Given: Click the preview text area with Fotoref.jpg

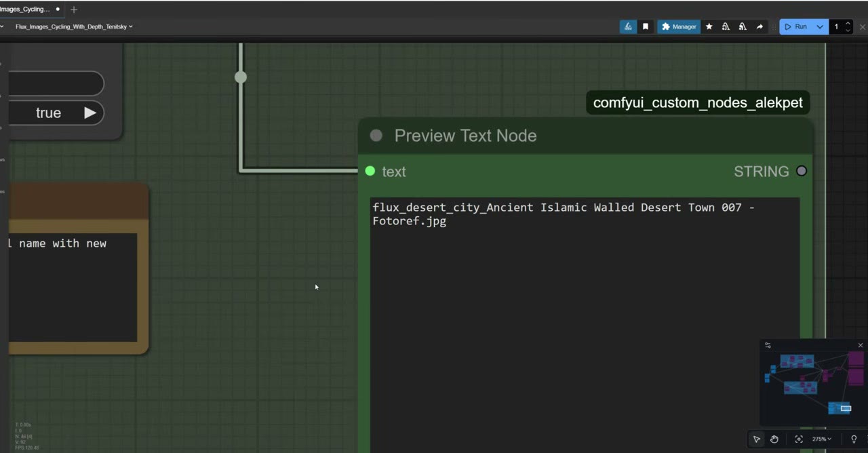Looking at the screenshot, I should 585,326.
